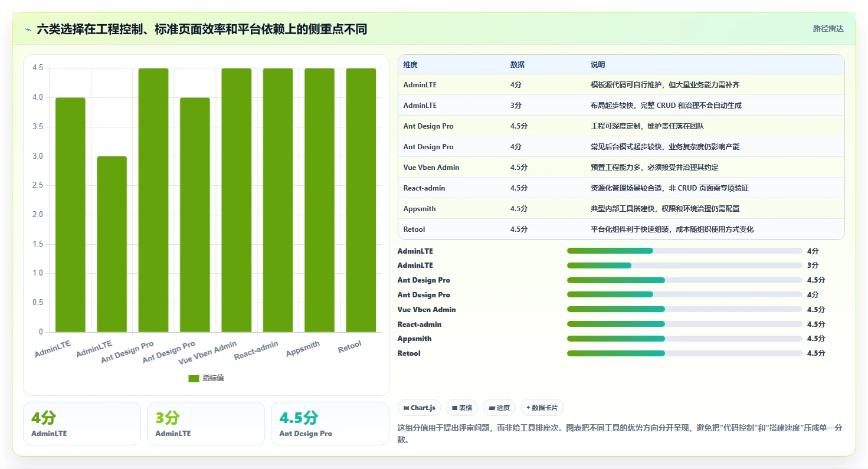The image size is (868, 469).
Task: Click the Appsmith label in the progress list
Action: pos(414,339)
